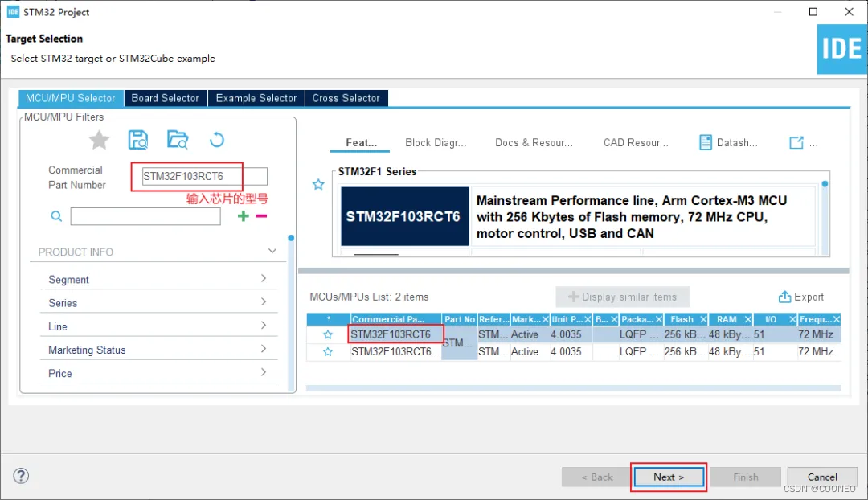
Task: Click the save search icon in filters
Action: (x=138, y=140)
